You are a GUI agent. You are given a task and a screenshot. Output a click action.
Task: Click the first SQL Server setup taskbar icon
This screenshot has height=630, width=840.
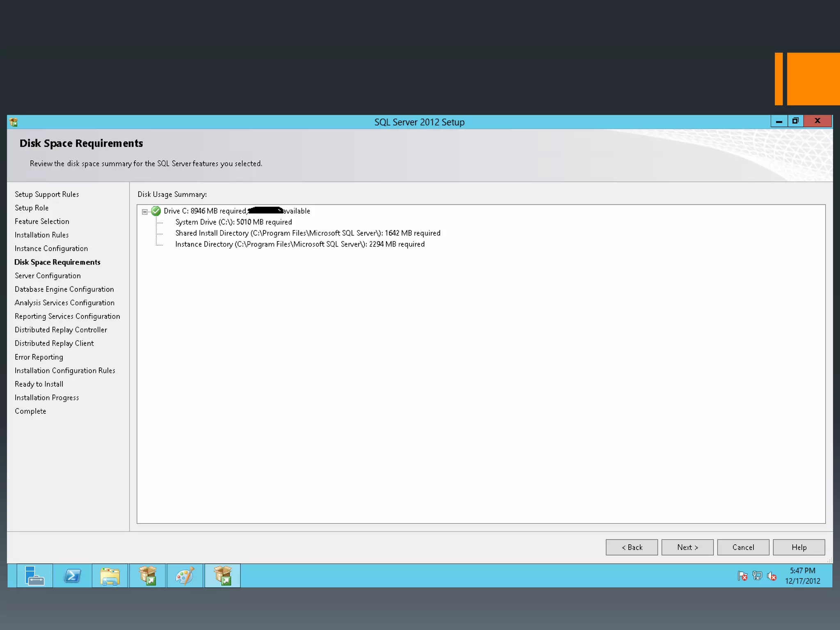click(148, 575)
